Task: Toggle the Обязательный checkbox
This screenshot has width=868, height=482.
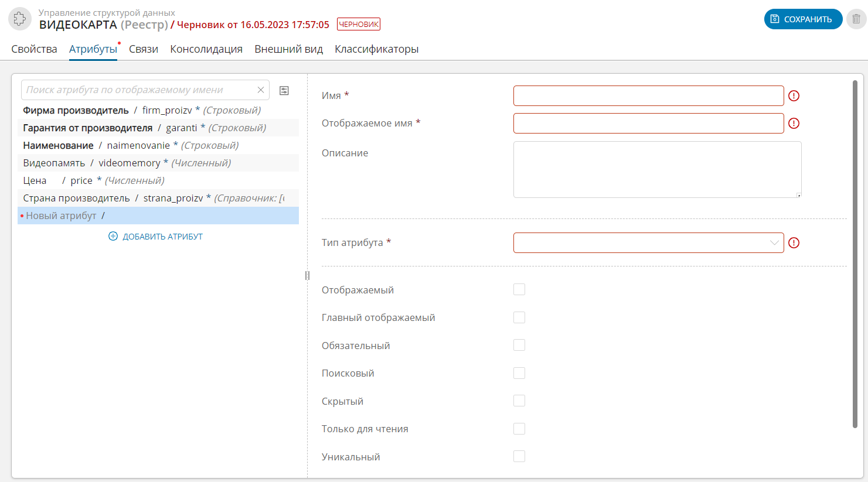Action: pyautogui.click(x=519, y=345)
